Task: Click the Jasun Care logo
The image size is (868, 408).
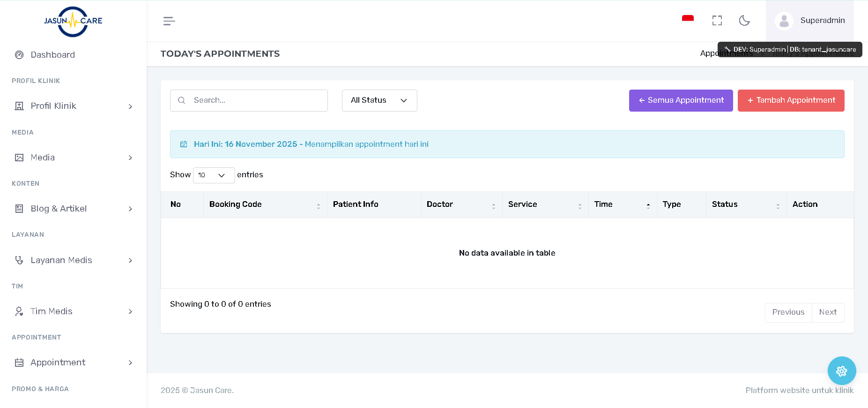Action: click(73, 22)
